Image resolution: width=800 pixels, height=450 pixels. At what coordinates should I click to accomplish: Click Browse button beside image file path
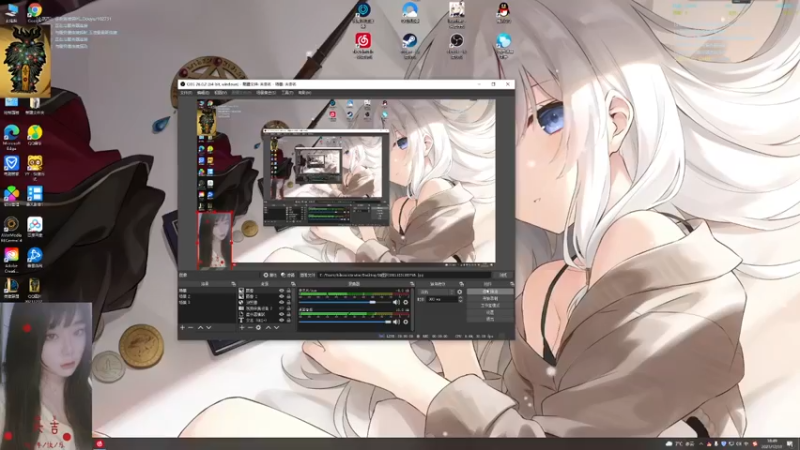(x=503, y=275)
